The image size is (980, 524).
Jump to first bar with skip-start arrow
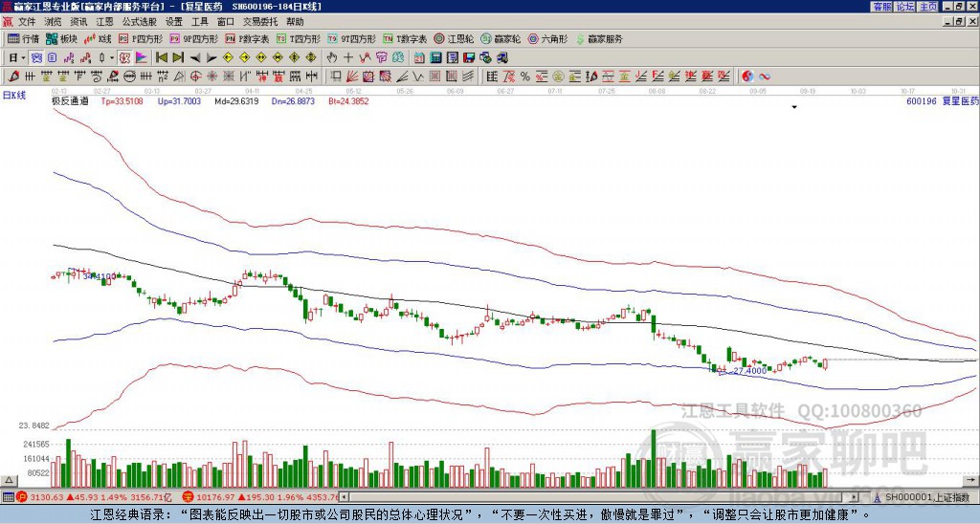[x=162, y=57]
